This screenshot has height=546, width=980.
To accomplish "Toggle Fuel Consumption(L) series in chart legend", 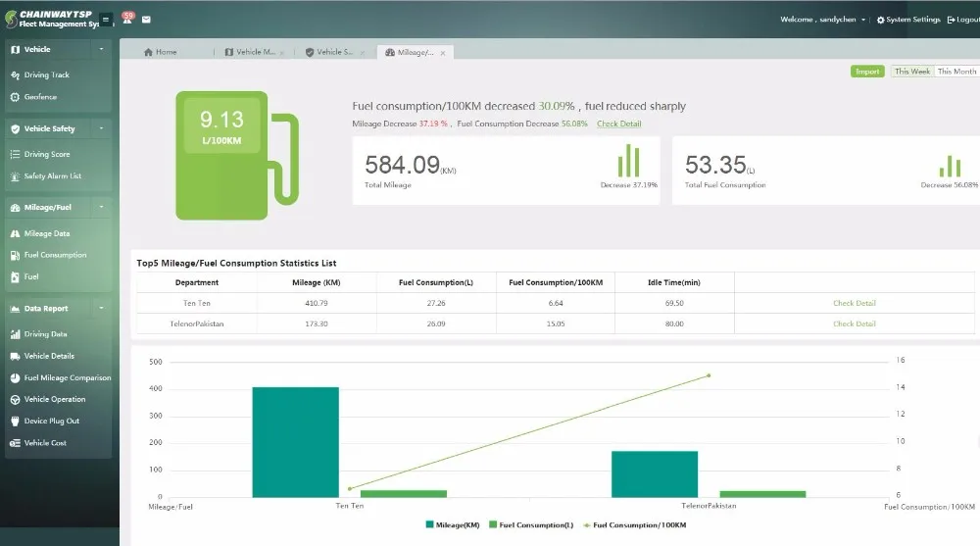I will click(531, 525).
